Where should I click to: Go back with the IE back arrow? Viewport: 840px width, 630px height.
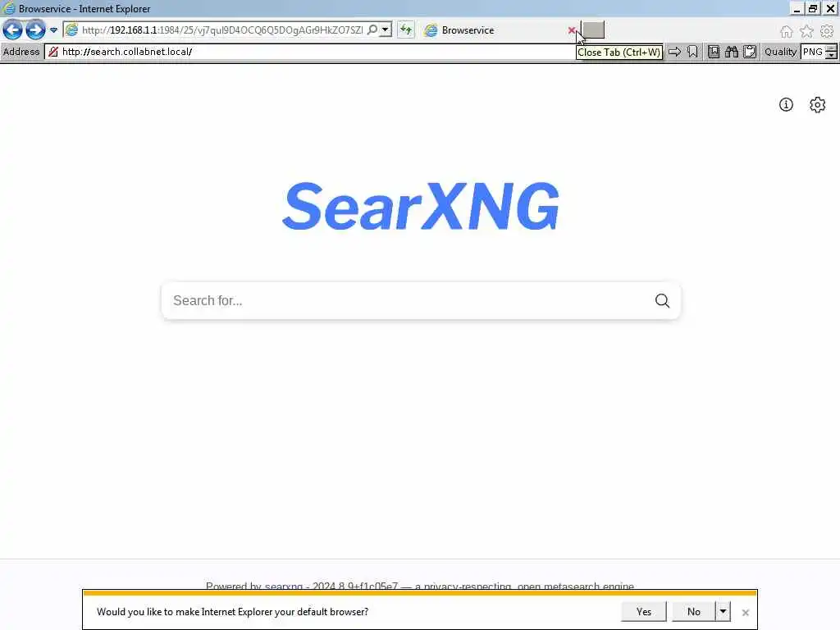point(13,30)
